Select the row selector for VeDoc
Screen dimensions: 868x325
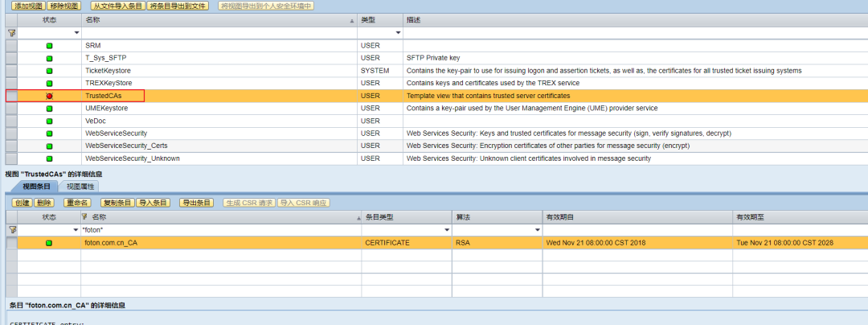click(11, 121)
